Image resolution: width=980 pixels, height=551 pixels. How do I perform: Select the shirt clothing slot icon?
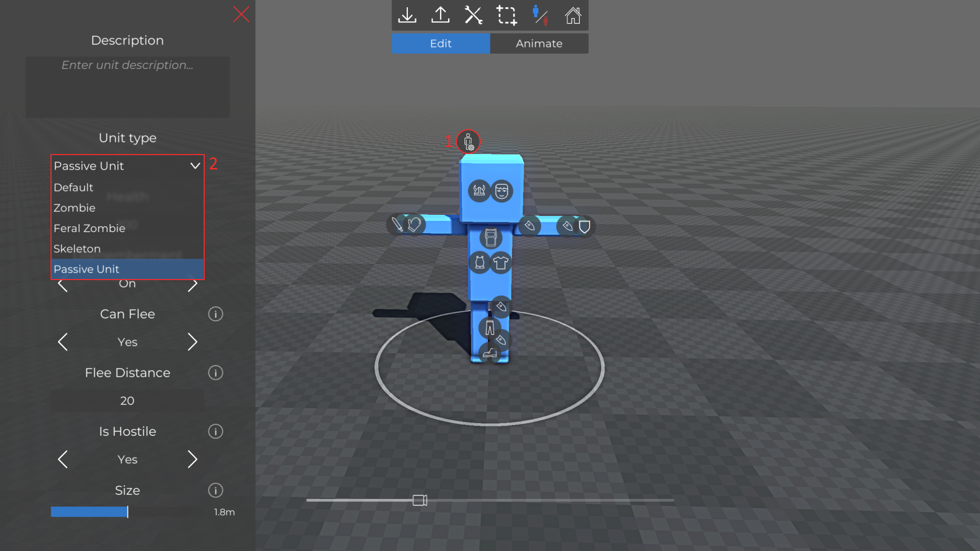pyautogui.click(x=501, y=263)
